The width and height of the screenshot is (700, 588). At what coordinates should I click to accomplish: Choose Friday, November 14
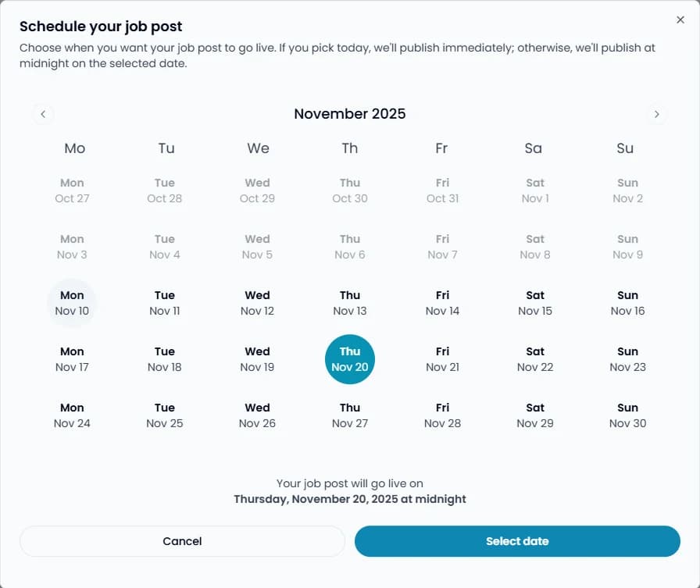pos(441,303)
